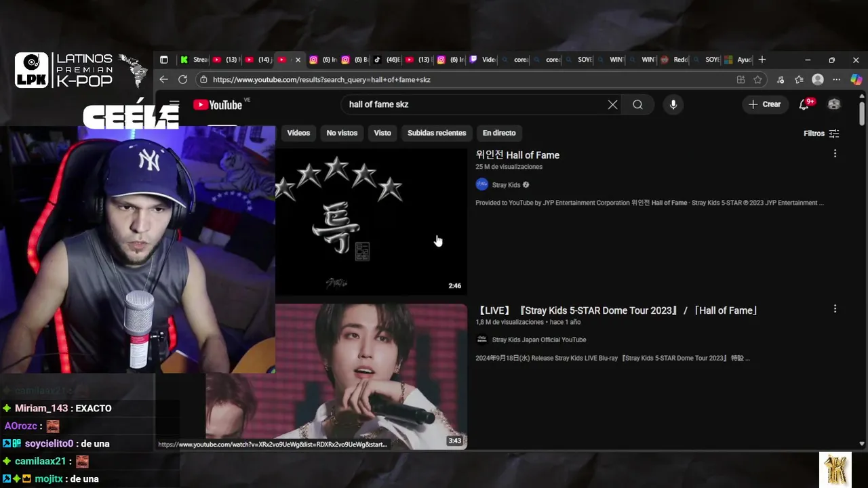Clear the search query text
Viewport: 868px width, 488px height.
point(612,104)
